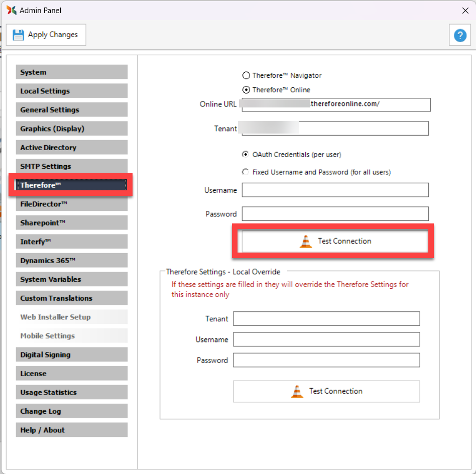Click the blue help question mark icon
This screenshot has height=474, width=476.
460,35
